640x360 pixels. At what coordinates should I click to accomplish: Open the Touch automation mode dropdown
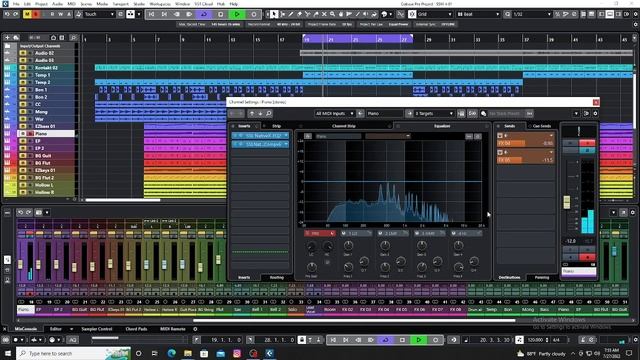pos(99,14)
